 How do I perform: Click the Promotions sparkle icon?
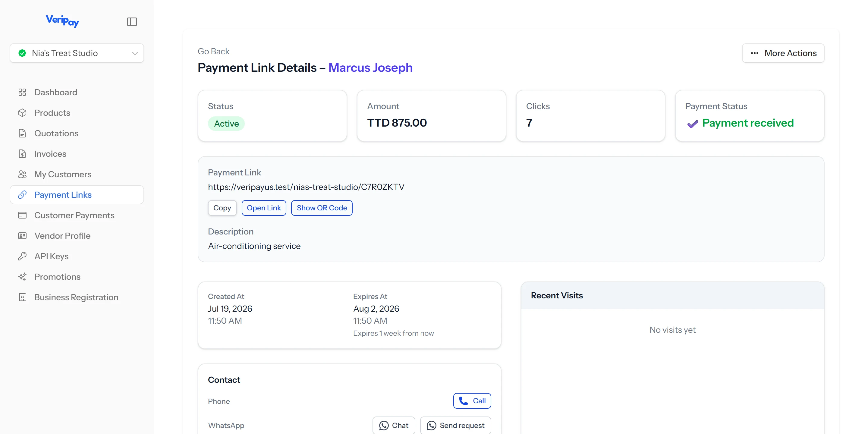coord(22,277)
